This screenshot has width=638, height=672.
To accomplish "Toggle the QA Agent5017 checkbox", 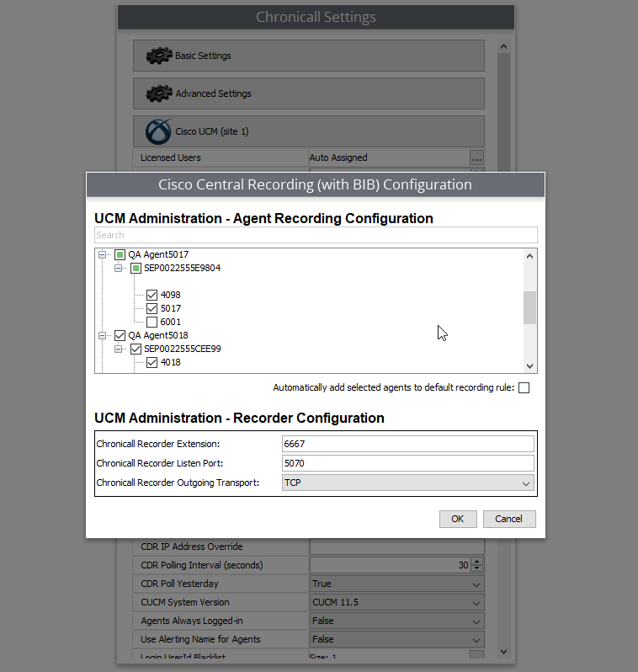I will (120, 254).
